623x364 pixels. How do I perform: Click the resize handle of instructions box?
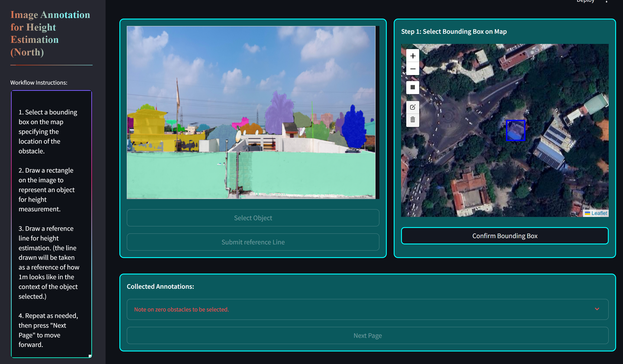click(x=90, y=356)
